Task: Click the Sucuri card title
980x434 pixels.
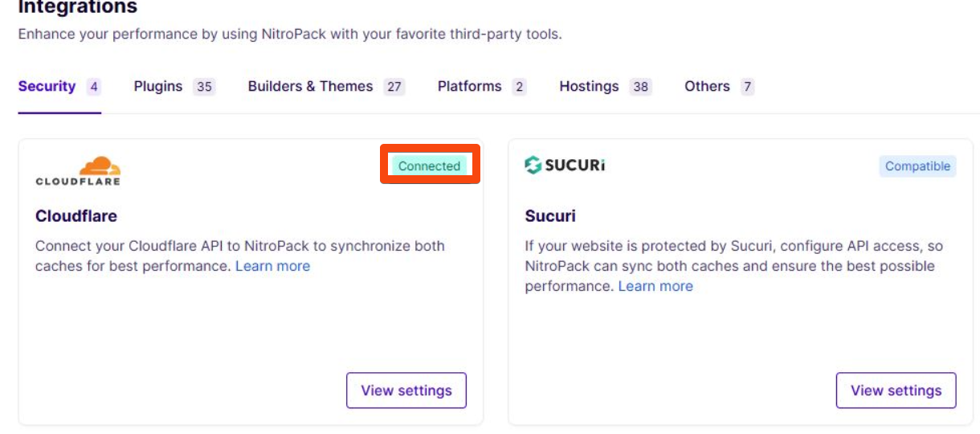Action: [x=550, y=216]
